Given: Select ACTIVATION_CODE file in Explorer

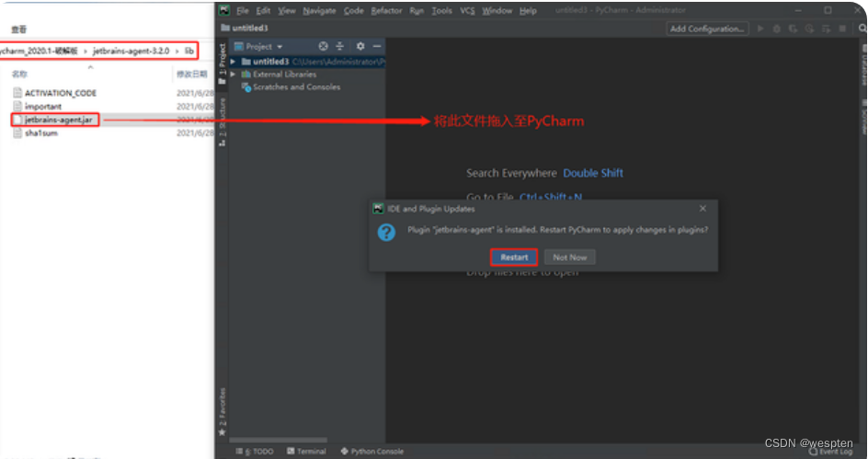Looking at the screenshot, I should [61, 93].
